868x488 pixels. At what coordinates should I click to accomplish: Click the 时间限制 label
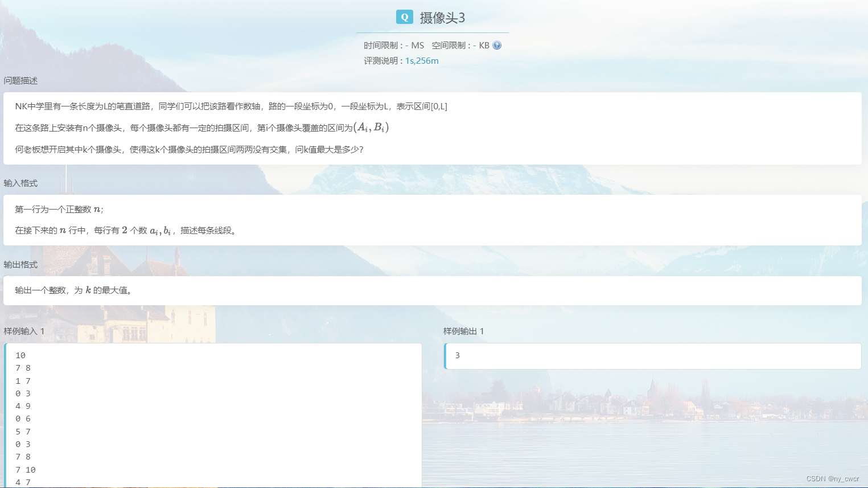tap(381, 46)
